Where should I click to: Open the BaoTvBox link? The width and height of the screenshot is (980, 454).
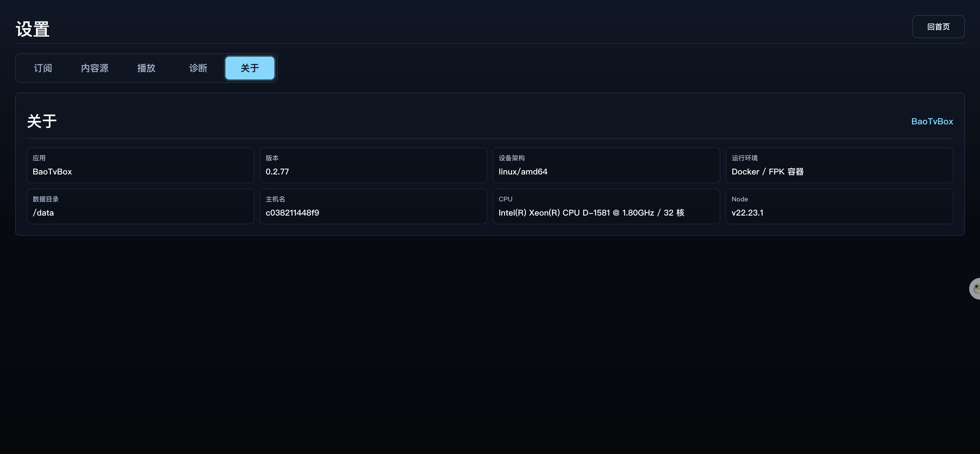pos(932,121)
